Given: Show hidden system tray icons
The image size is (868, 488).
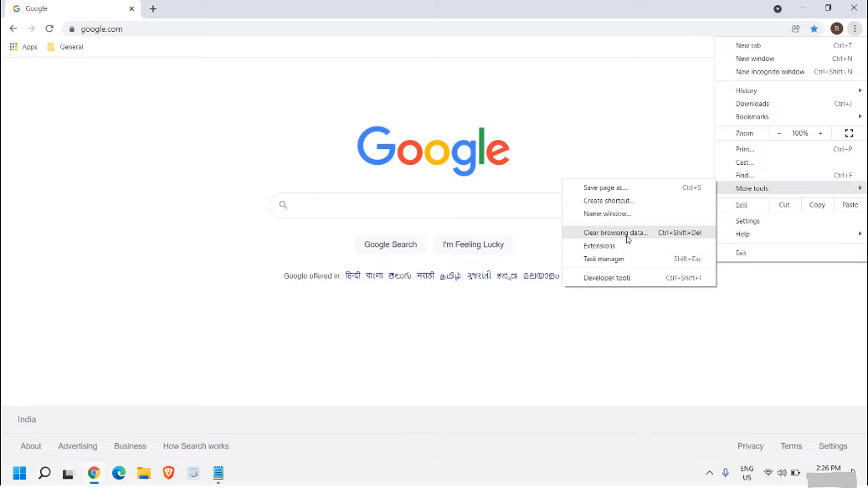Looking at the screenshot, I should (x=709, y=473).
